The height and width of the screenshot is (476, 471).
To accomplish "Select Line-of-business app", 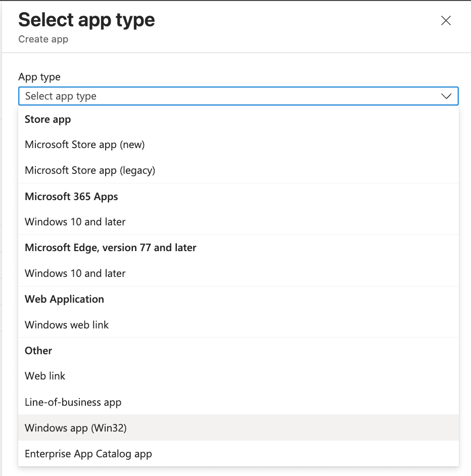I will [x=73, y=402].
